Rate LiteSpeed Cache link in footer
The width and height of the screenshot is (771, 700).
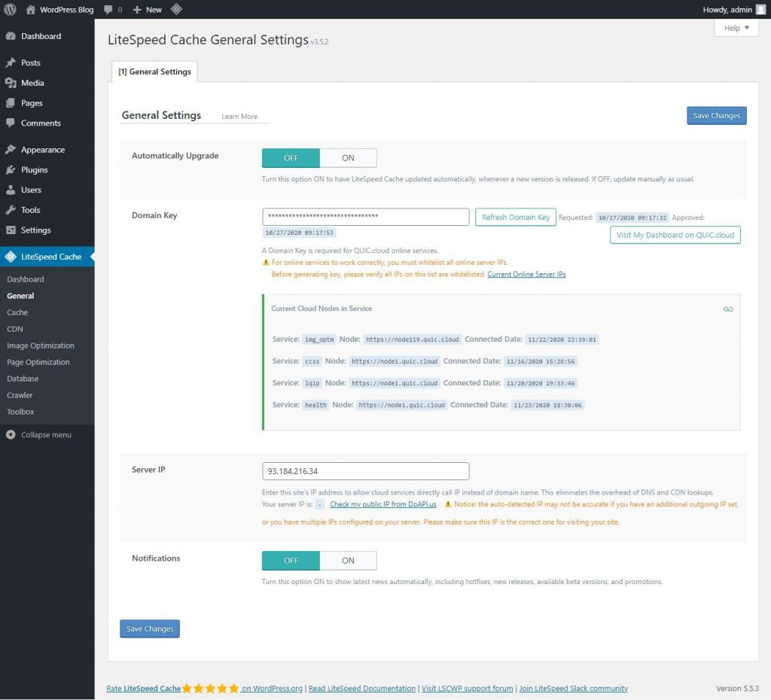pyautogui.click(x=143, y=689)
